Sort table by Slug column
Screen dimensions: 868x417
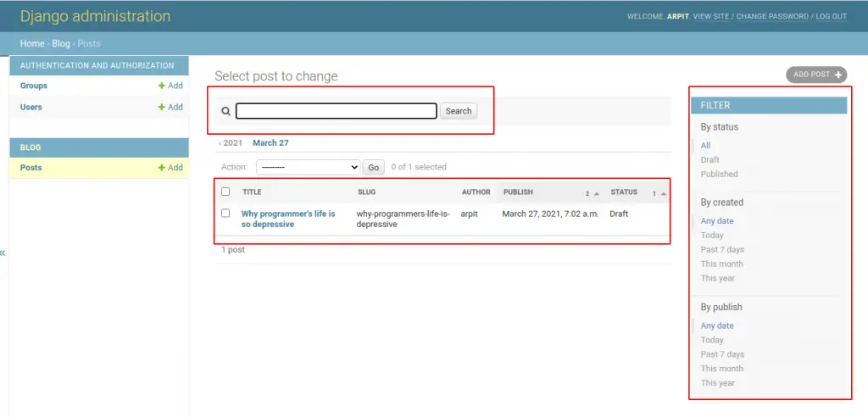point(366,192)
